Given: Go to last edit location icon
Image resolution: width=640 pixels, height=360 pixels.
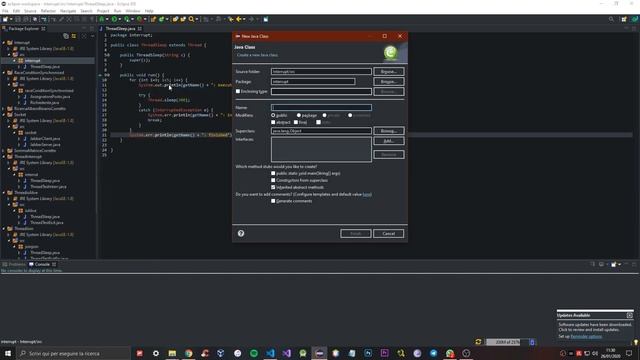Looking at the screenshot, I should click(231, 19).
